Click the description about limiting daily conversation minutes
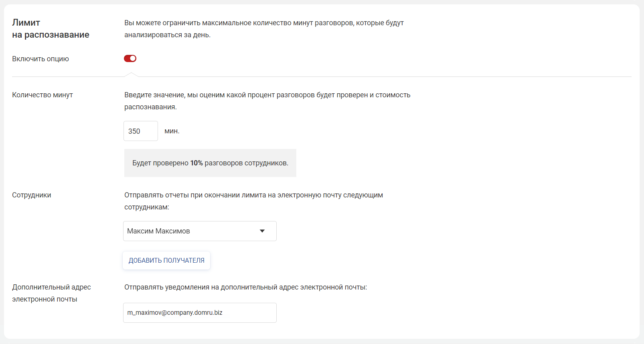The height and width of the screenshot is (344, 644). (264, 29)
